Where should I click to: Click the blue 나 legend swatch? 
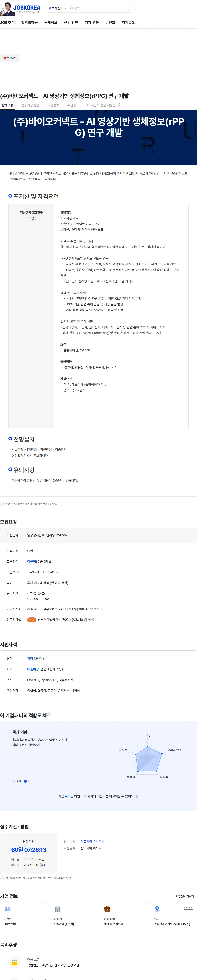pyautogui.click(x=25, y=781)
